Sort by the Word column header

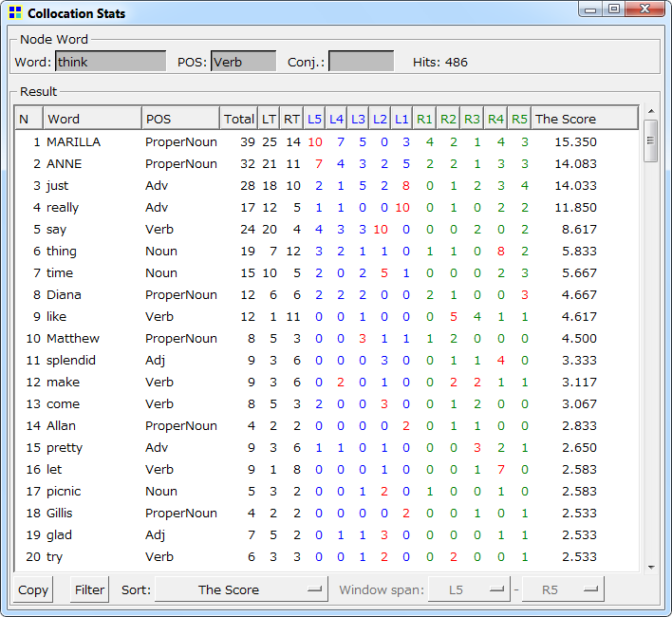92,119
